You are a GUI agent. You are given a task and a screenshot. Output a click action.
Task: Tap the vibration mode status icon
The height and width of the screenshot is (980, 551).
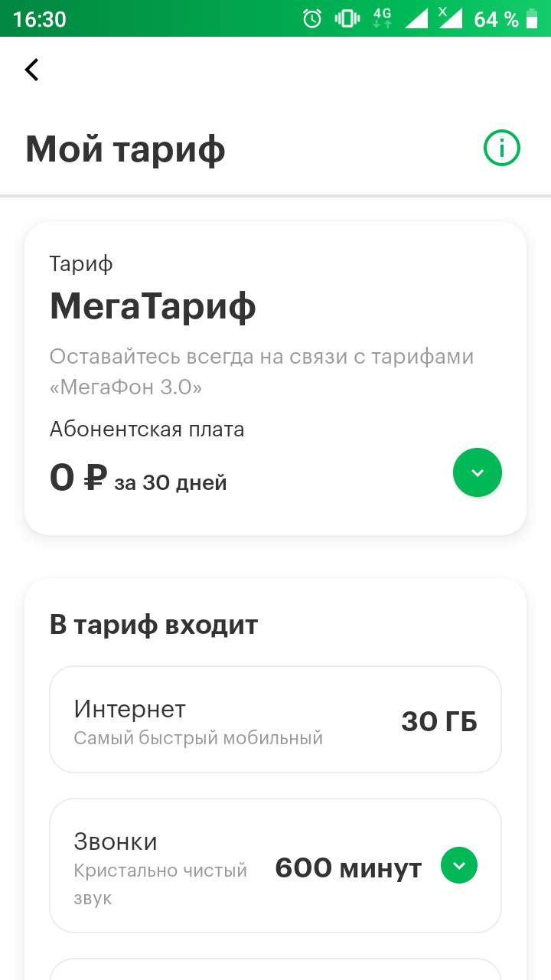[x=347, y=18]
